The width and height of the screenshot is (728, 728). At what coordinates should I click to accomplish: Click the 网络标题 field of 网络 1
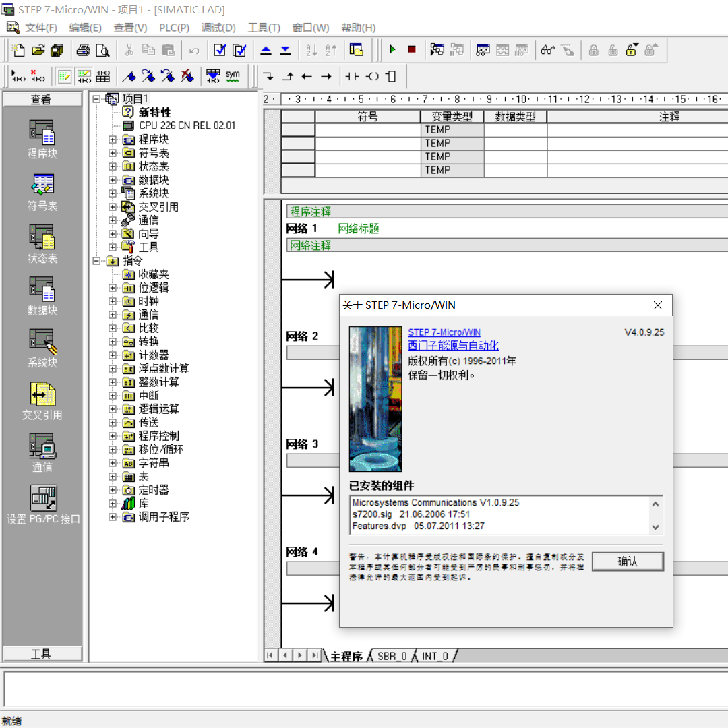(358, 229)
